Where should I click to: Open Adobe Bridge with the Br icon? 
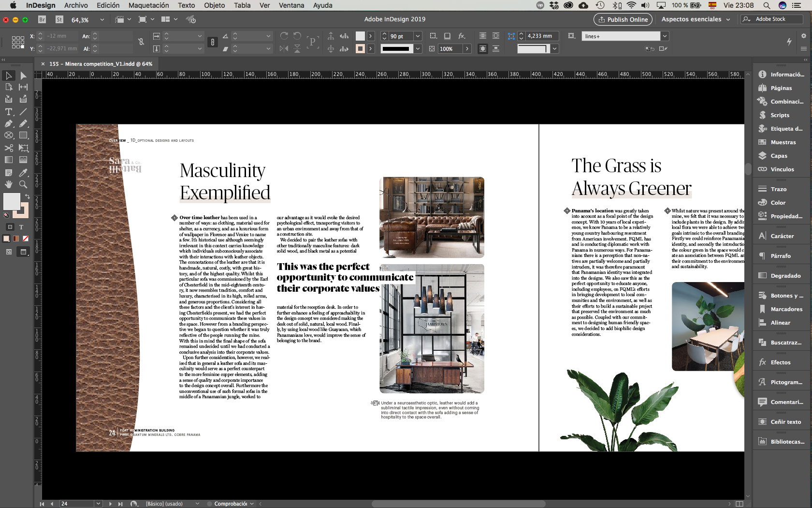(x=42, y=19)
